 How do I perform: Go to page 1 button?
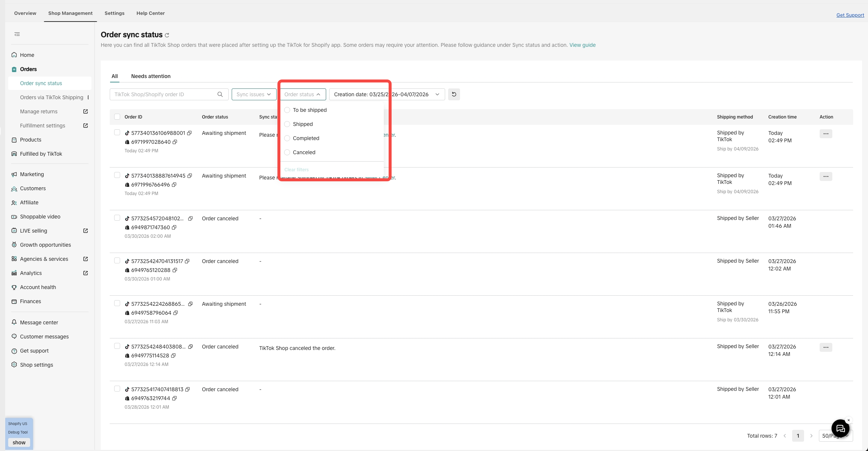(x=798, y=436)
